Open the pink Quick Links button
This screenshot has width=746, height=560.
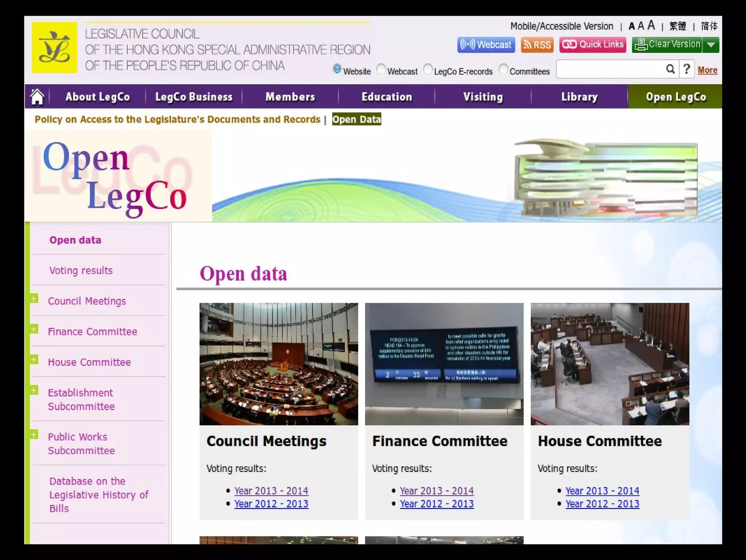click(x=593, y=45)
